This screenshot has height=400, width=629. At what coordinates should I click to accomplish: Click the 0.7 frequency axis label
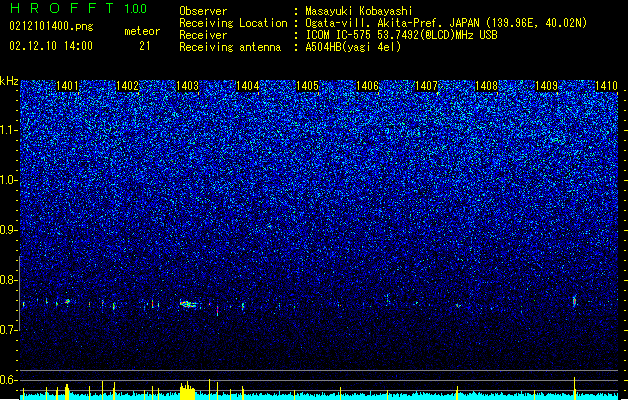tap(9, 330)
